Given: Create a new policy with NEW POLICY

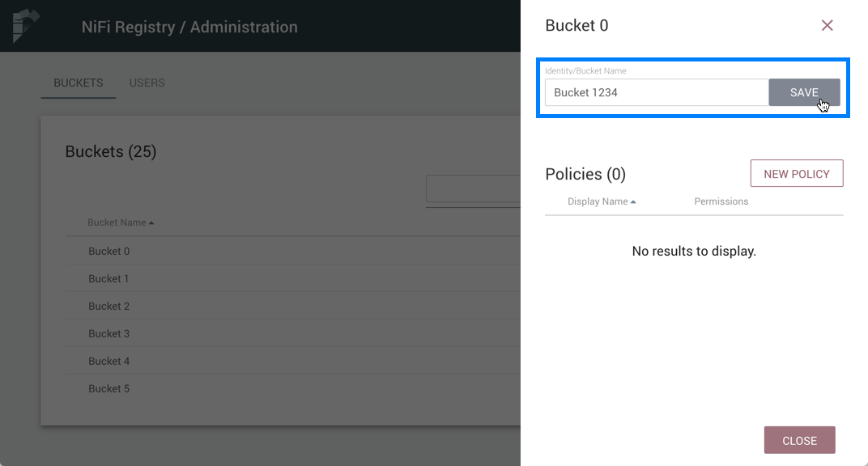Looking at the screenshot, I should 797,174.
